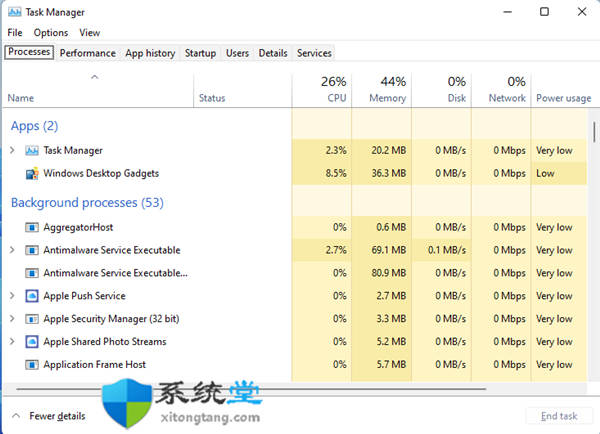This screenshot has height=434, width=600.
Task: Sort processes by Disk column
Action: coord(441,90)
